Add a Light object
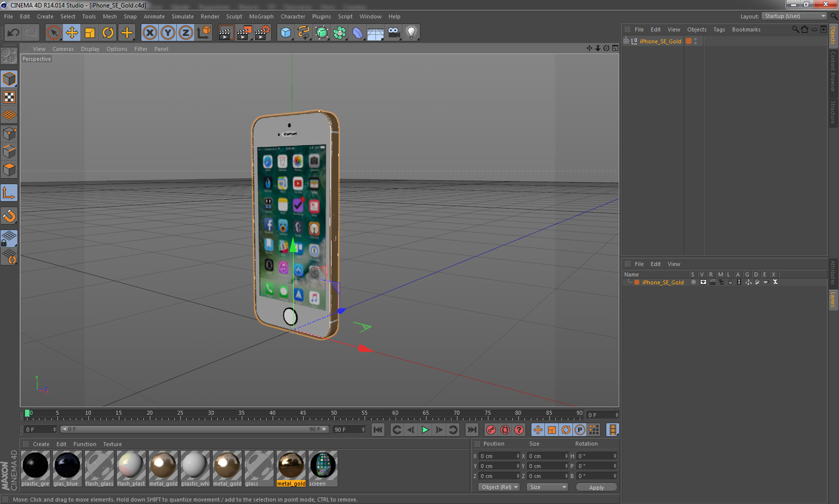Viewport: 839px width, 504px height. 412,33
